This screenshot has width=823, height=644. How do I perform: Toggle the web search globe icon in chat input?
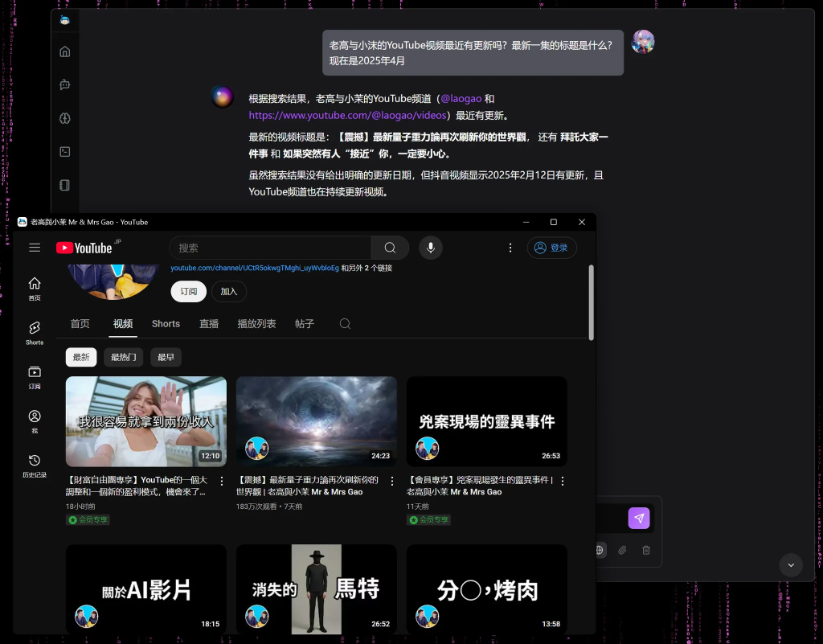click(600, 550)
